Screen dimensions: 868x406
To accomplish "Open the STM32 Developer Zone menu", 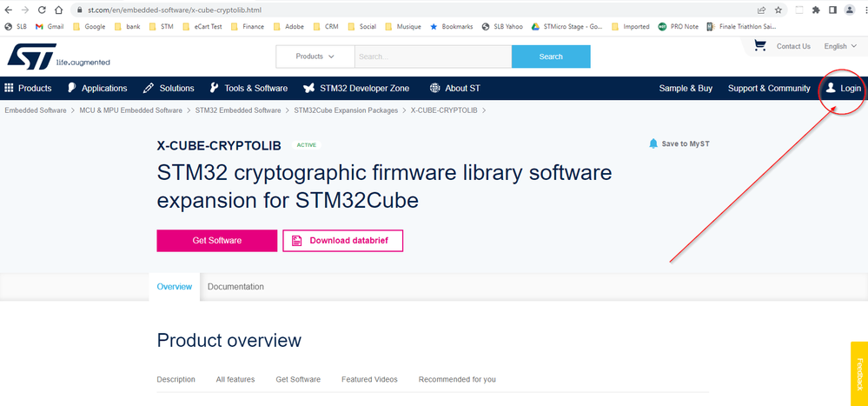I will click(356, 88).
